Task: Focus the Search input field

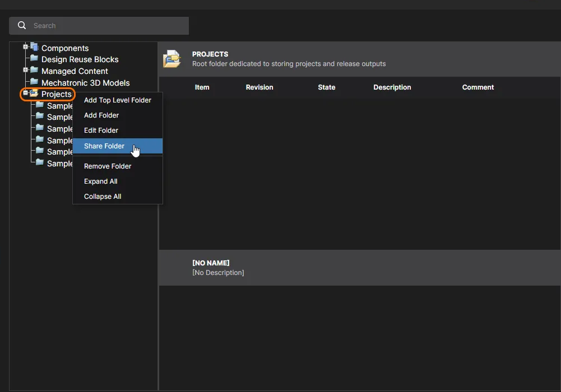Action: [x=106, y=26]
